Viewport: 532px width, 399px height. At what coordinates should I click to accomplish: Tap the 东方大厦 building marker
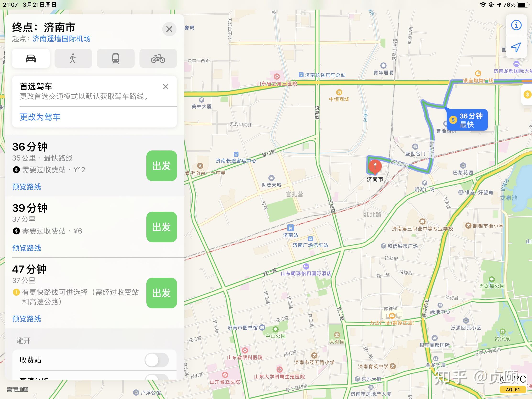357,379
